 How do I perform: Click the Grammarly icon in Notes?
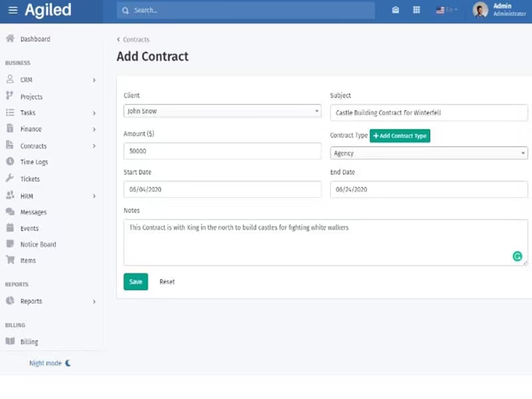[x=517, y=256]
